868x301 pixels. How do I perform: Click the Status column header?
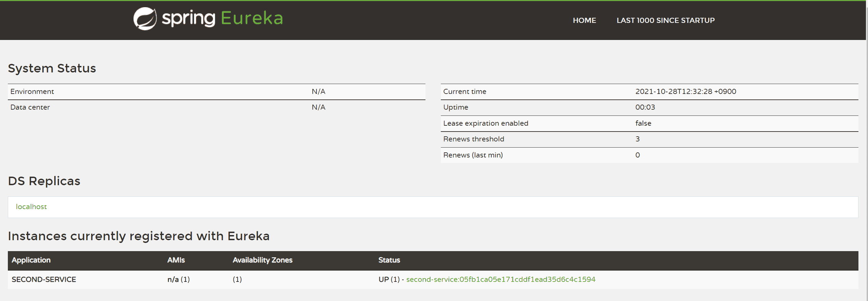[x=389, y=260]
